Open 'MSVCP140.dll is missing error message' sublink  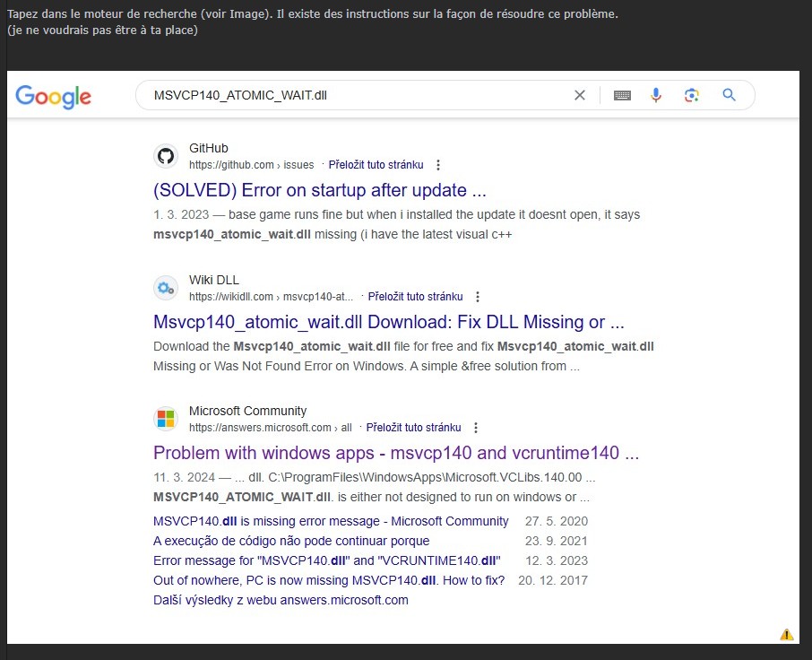point(331,521)
